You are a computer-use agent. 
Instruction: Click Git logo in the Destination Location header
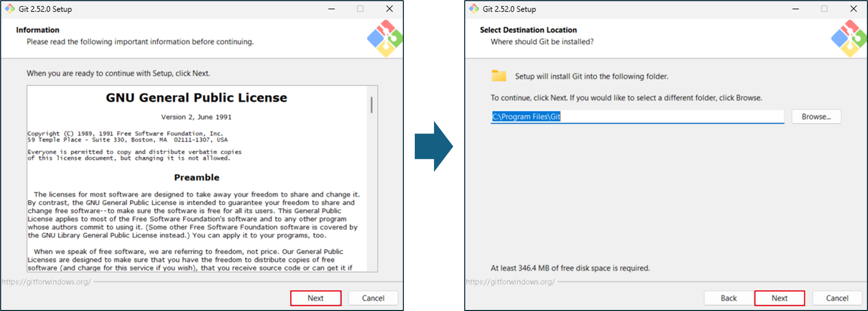[x=849, y=38]
